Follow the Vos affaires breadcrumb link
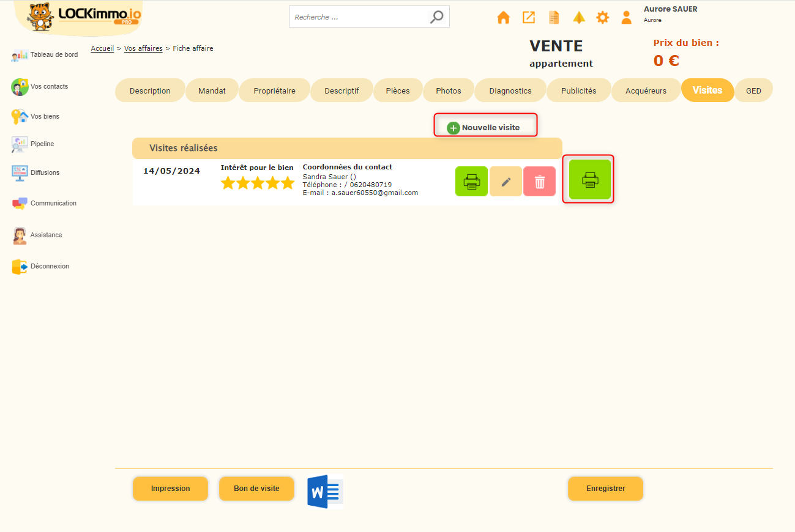The height and width of the screenshot is (532, 795). (143, 48)
